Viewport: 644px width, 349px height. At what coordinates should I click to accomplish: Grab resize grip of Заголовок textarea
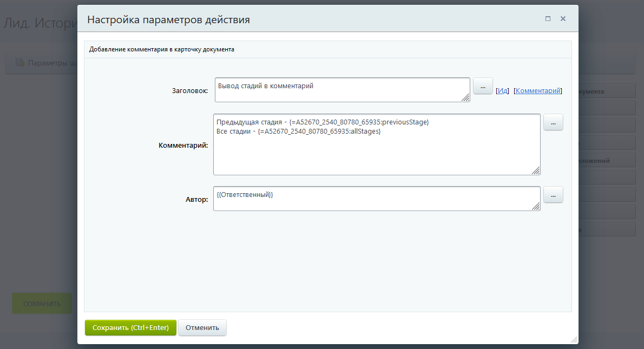click(465, 97)
